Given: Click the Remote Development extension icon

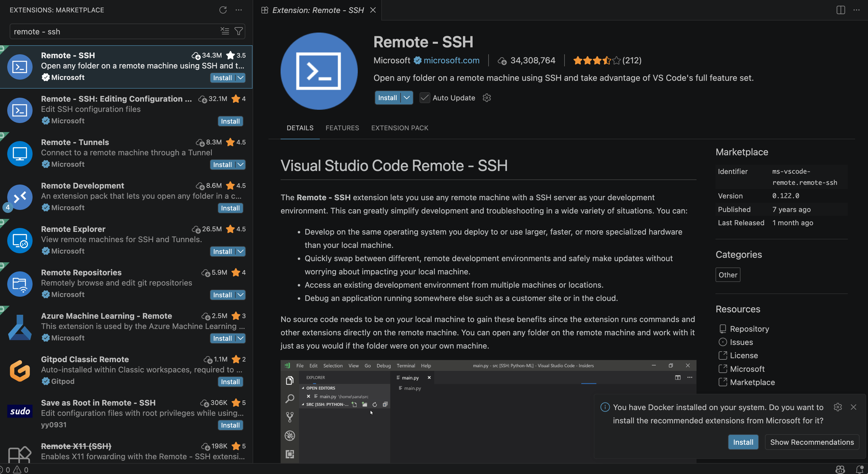Looking at the screenshot, I should (20, 197).
